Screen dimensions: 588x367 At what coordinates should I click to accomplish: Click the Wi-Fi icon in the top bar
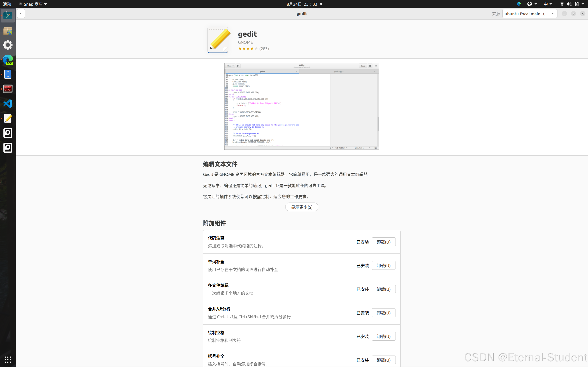562,4
